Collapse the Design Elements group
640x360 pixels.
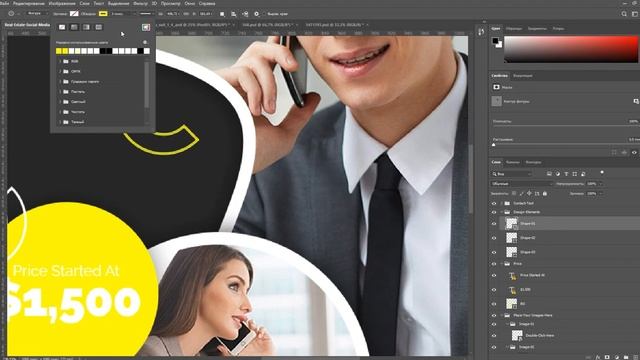502,212
